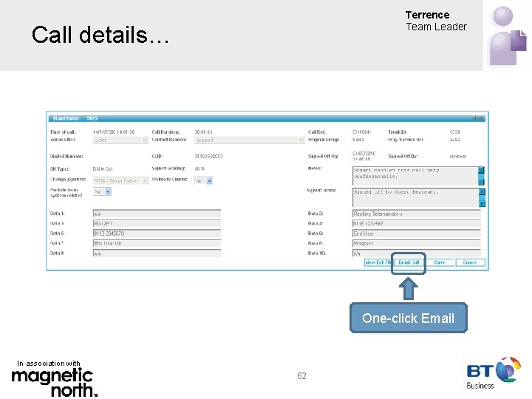Click the page number 62

[301, 376]
